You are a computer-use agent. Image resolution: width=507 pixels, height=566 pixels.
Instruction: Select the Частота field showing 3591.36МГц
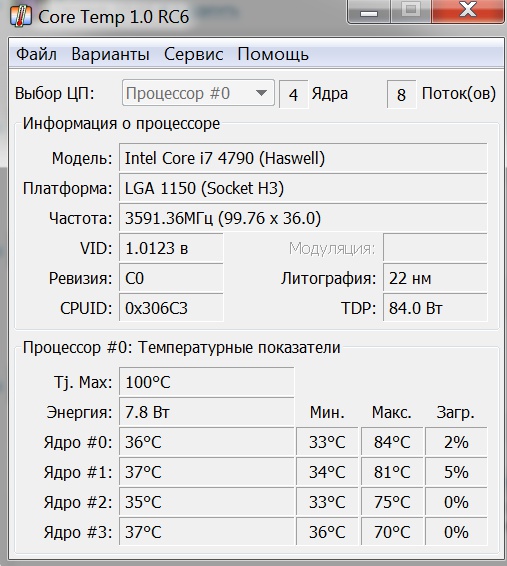tap(303, 218)
